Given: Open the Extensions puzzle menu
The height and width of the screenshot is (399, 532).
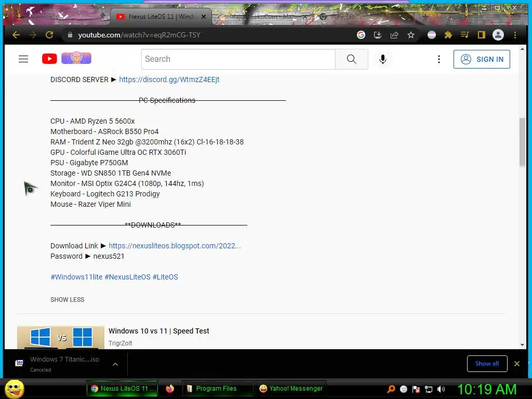Looking at the screenshot, I should tap(448, 35).
